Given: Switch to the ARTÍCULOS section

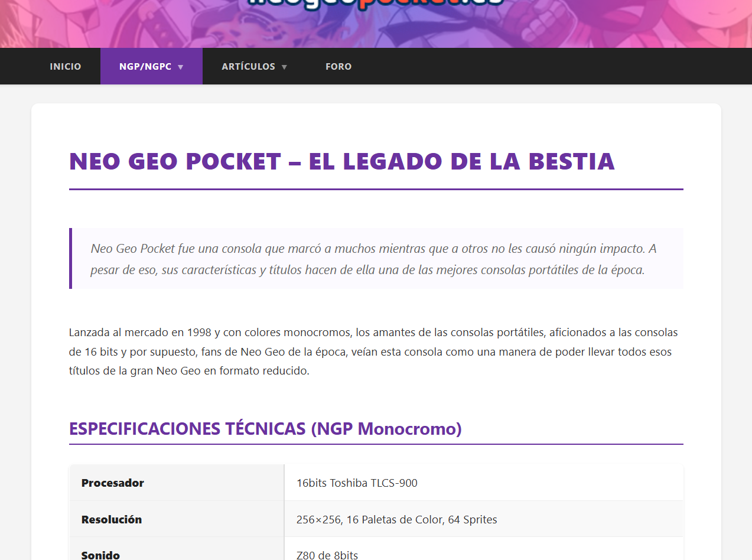Looking at the screenshot, I should [x=249, y=66].
